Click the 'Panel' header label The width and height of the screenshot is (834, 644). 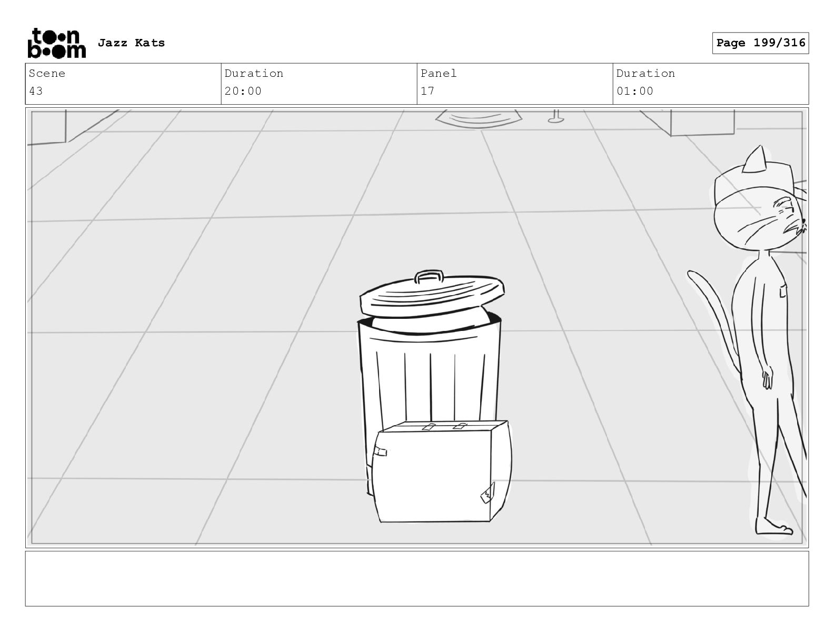point(439,73)
